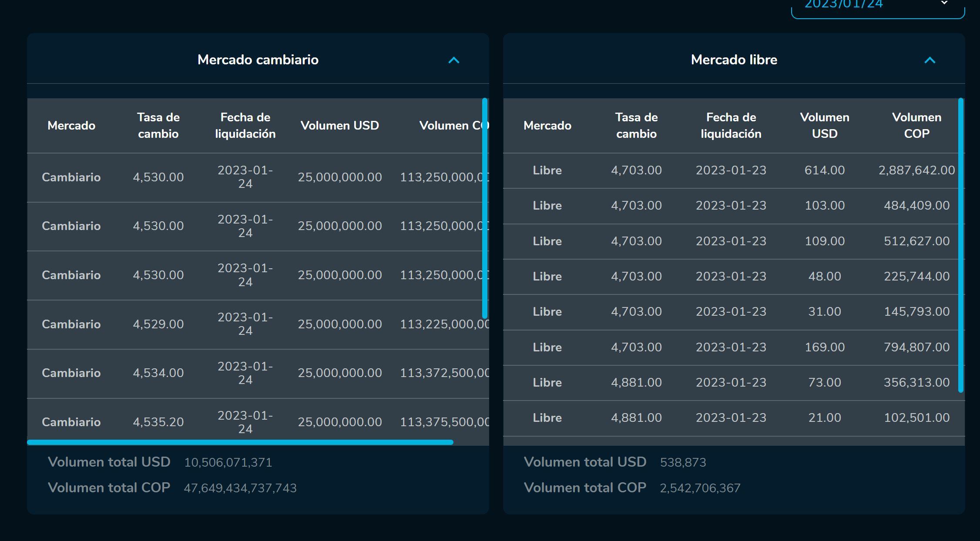The width and height of the screenshot is (980, 541).
Task: Click the vertical scrollbar of Mercado libre table
Action: (x=961, y=244)
